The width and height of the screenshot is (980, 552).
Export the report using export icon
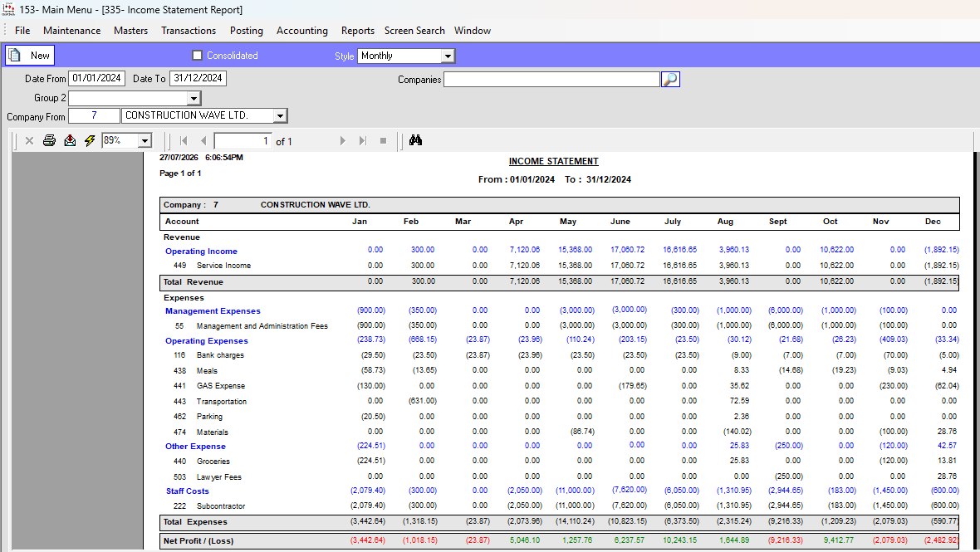(x=70, y=140)
